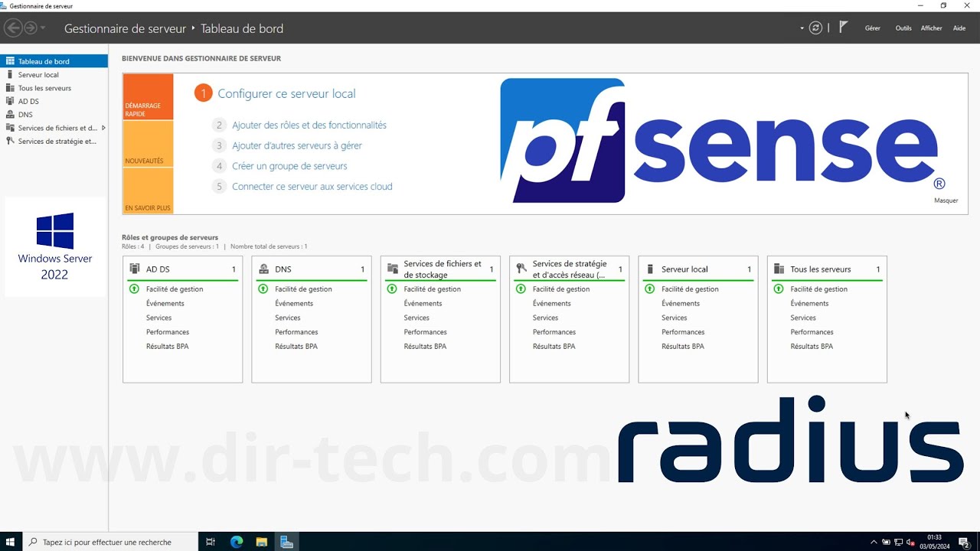This screenshot has height=551, width=980.
Task: Open the DNS role tile header
Action: (x=312, y=269)
